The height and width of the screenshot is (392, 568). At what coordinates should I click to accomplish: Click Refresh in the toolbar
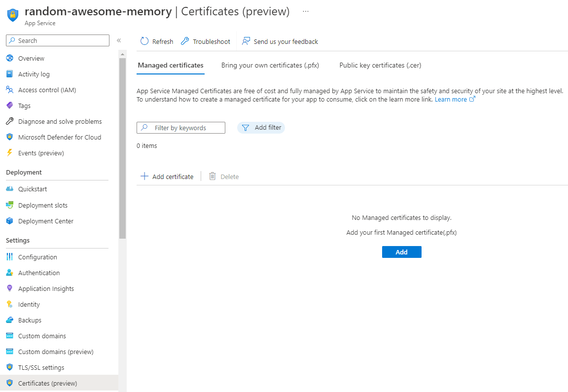pyautogui.click(x=157, y=41)
